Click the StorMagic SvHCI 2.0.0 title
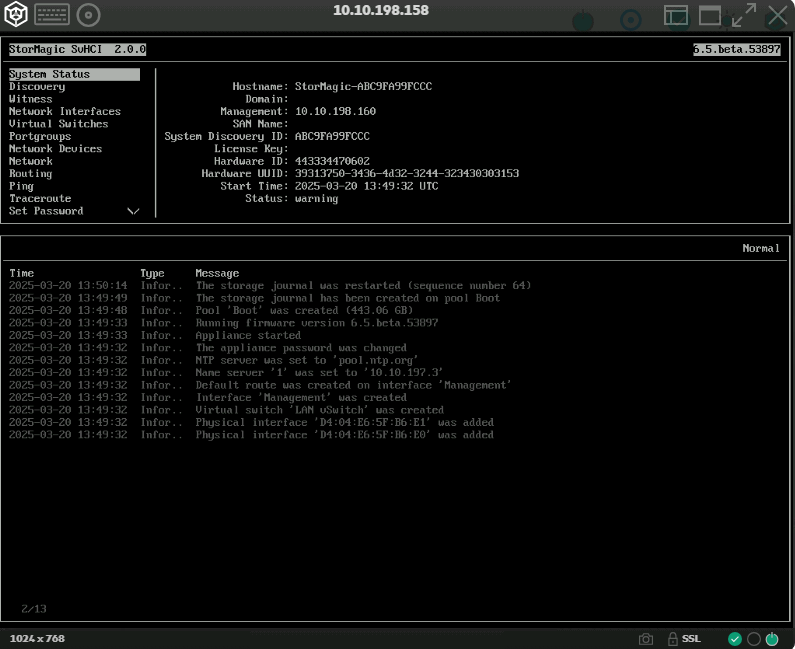Image resolution: width=795 pixels, height=649 pixels. click(77, 49)
